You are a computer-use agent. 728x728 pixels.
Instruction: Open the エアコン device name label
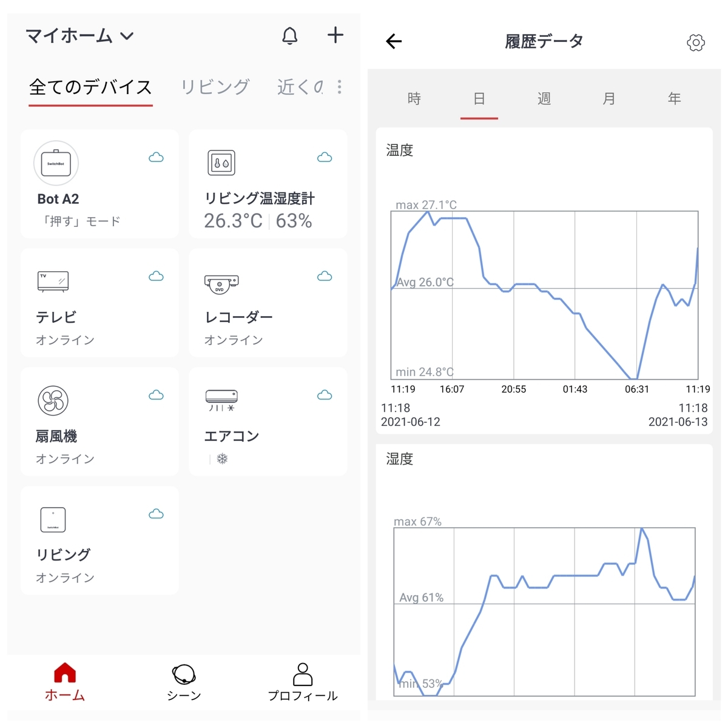click(x=232, y=436)
